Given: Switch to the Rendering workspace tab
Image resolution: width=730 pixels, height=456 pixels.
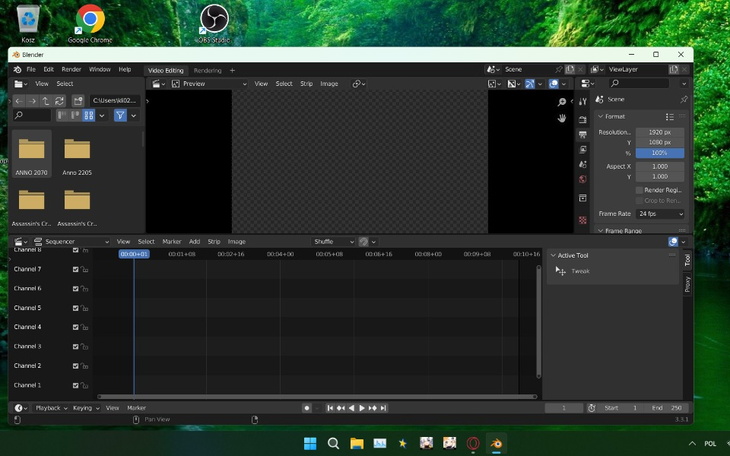Looking at the screenshot, I should click(x=207, y=70).
